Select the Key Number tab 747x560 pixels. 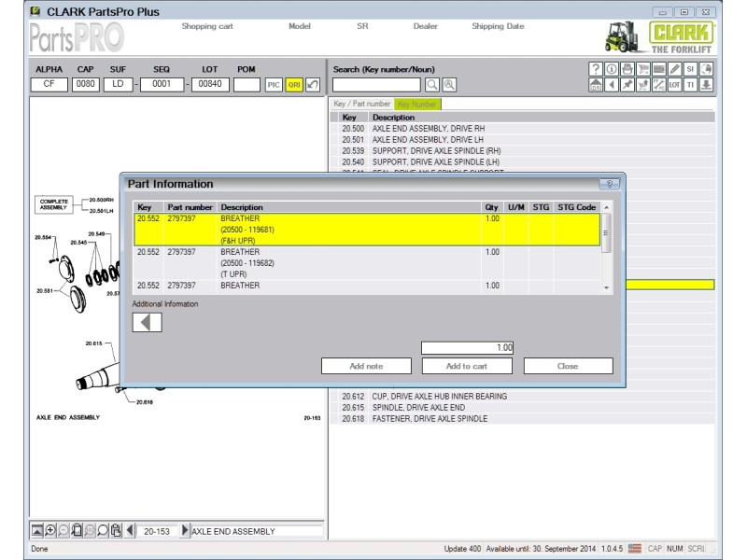click(x=417, y=104)
